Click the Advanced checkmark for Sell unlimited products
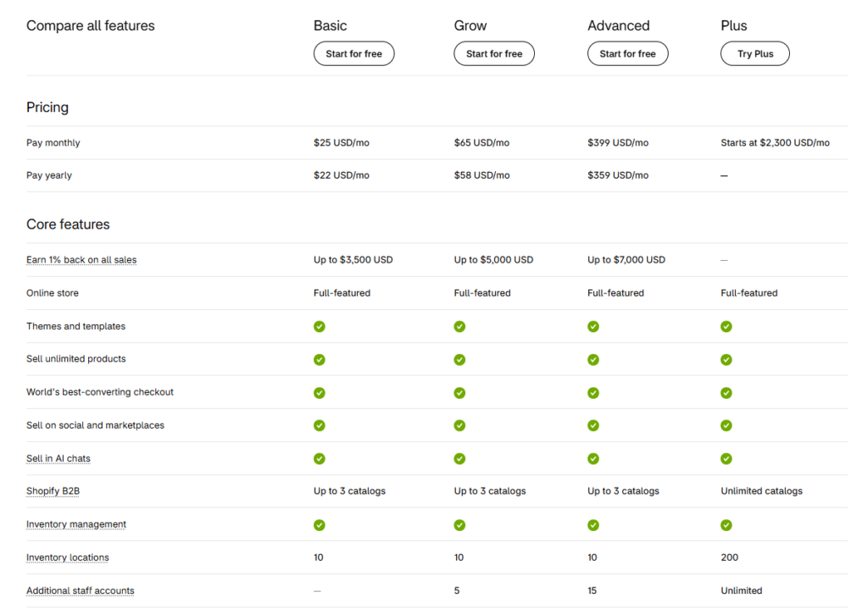This screenshot has height=609, width=868. point(593,359)
